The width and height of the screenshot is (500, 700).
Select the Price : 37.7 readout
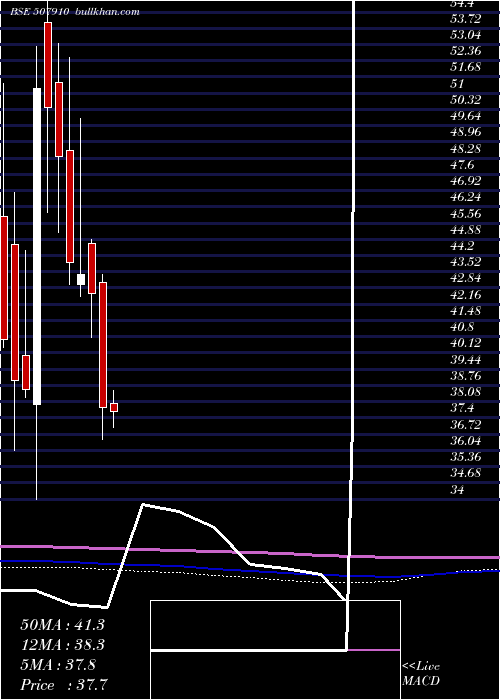[65, 685]
